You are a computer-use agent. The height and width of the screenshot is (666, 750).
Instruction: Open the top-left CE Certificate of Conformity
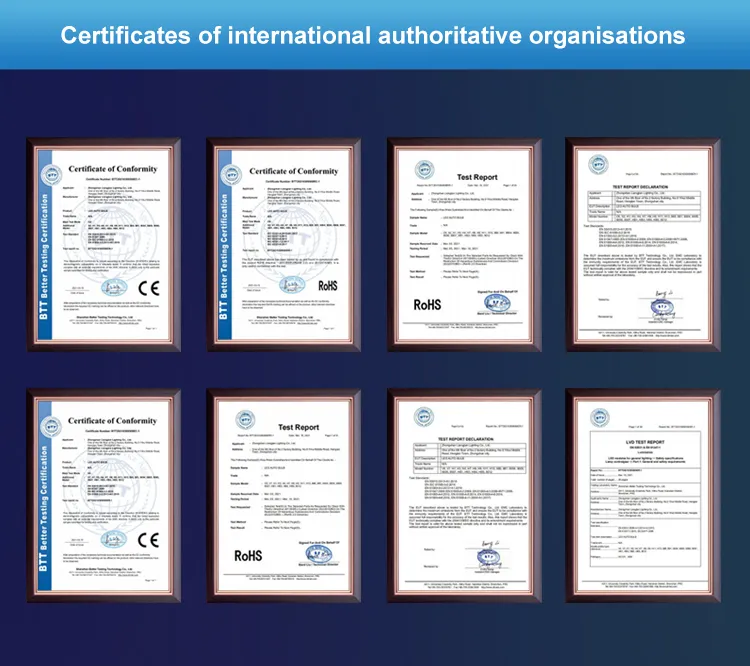click(x=107, y=245)
